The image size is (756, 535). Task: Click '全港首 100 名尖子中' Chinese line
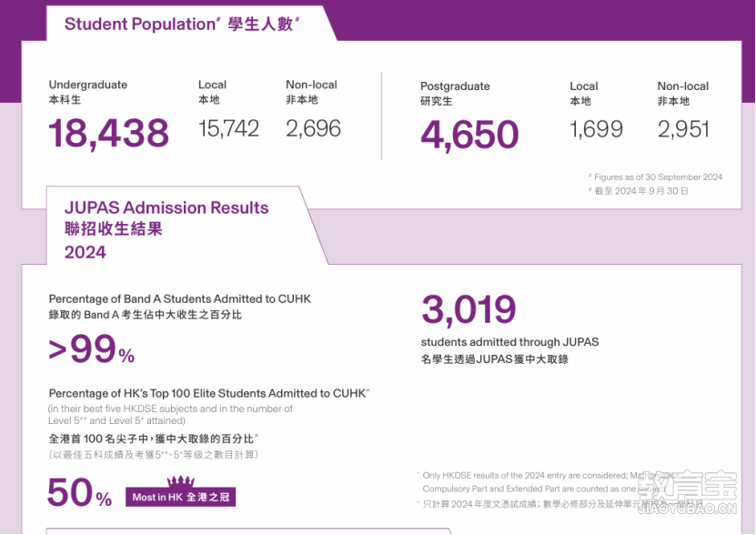(154, 439)
